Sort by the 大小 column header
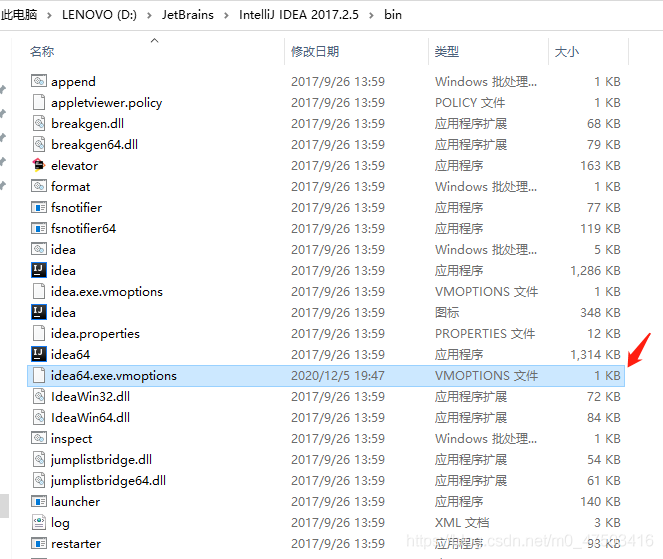663x559 pixels. (567, 52)
